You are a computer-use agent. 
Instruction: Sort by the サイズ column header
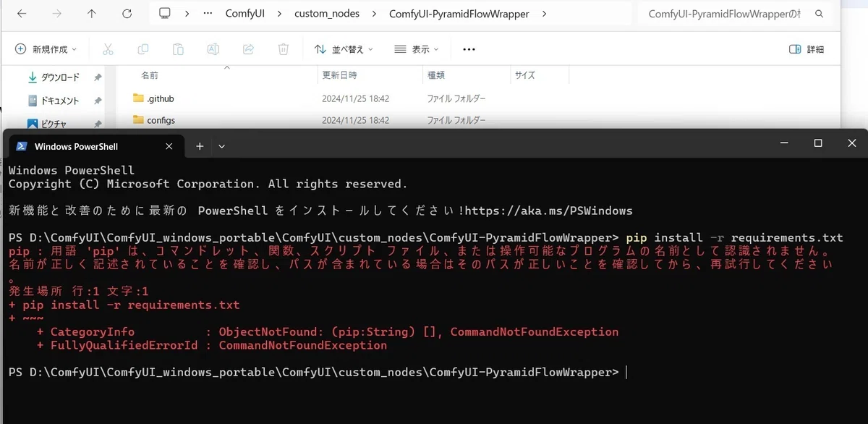tap(524, 75)
